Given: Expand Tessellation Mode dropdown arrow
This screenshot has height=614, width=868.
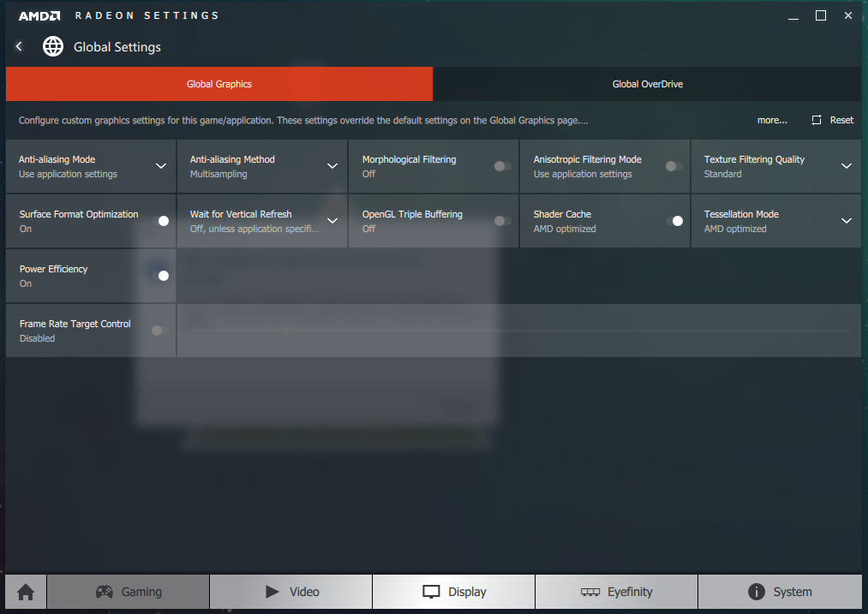Looking at the screenshot, I should (847, 221).
